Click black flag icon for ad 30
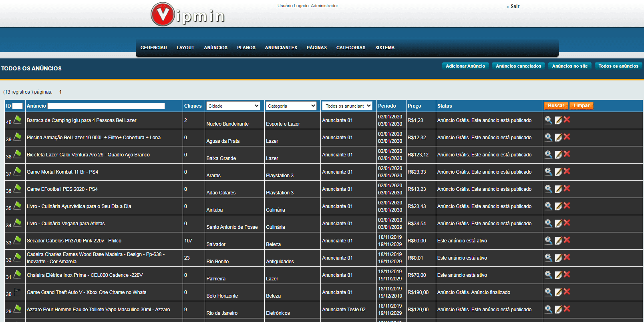This screenshot has height=322, width=644. (17, 292)
